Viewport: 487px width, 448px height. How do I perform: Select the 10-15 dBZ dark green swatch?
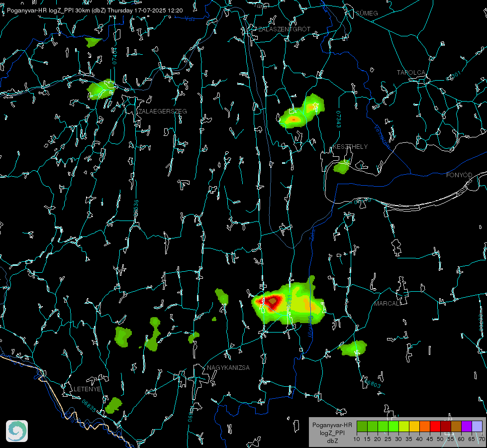tap(362, 426)
